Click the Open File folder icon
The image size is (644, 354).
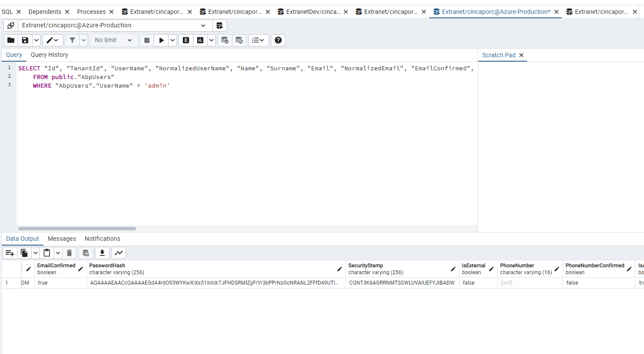pyautogui.click(x=11, y=40)
